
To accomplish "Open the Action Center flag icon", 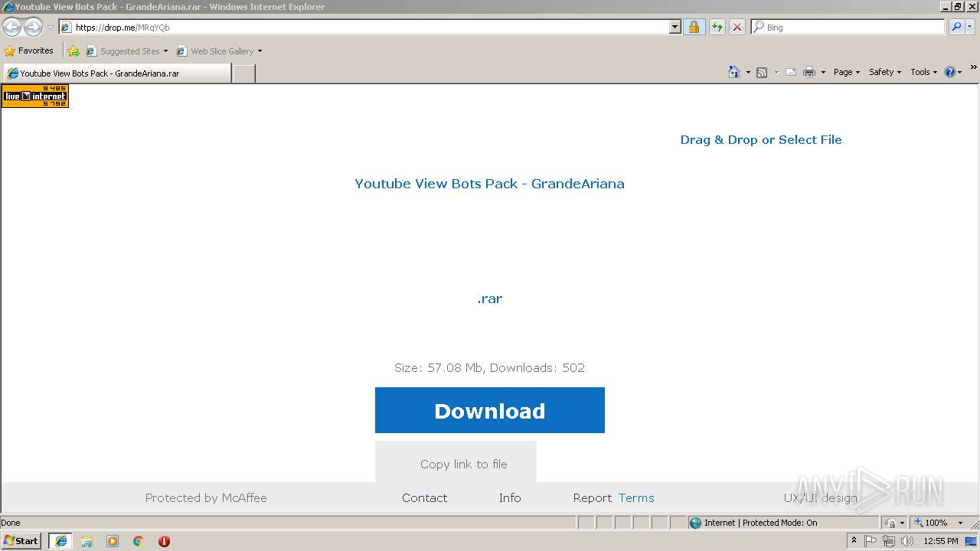I will click(871, 541).
